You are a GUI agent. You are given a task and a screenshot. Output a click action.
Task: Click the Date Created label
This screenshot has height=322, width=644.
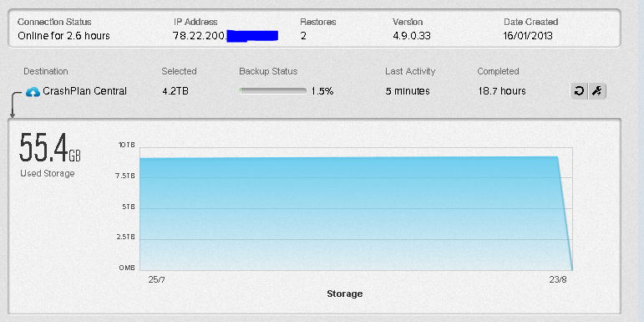[x=530, y=22]
